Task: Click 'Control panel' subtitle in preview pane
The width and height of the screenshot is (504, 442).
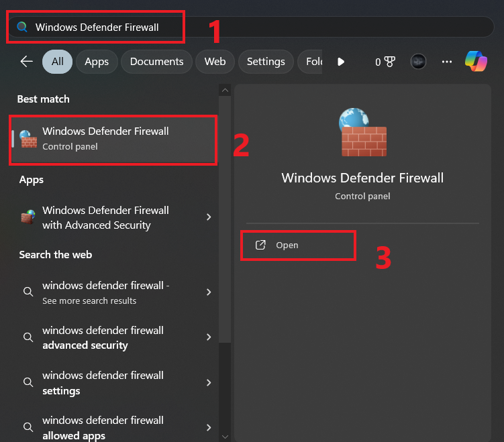Action: pyautogui.click(x=362, y=197)
